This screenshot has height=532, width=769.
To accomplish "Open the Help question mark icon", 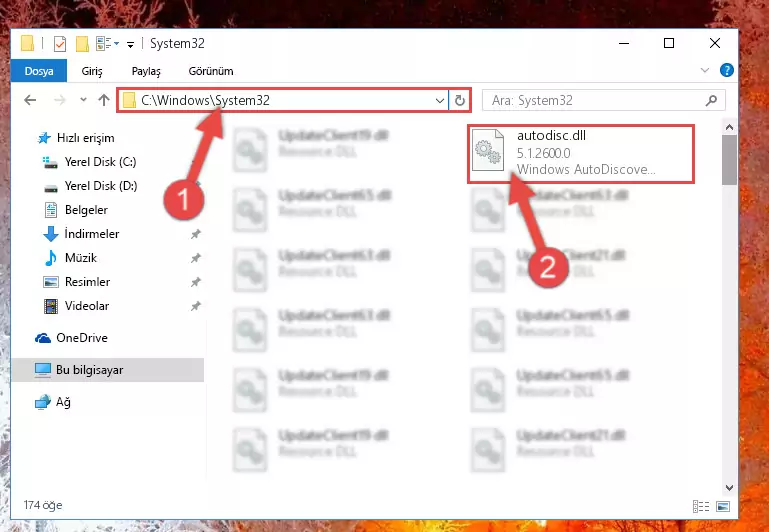I will [726, 71].
